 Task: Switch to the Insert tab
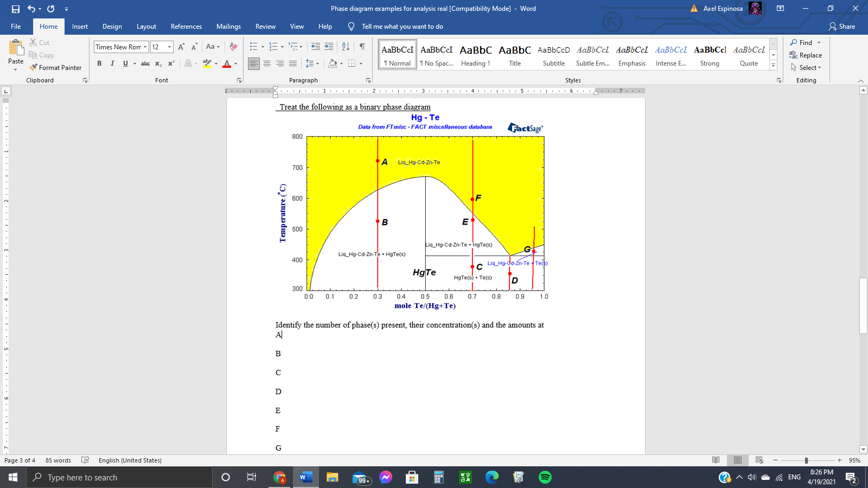[x=80, y=27]
